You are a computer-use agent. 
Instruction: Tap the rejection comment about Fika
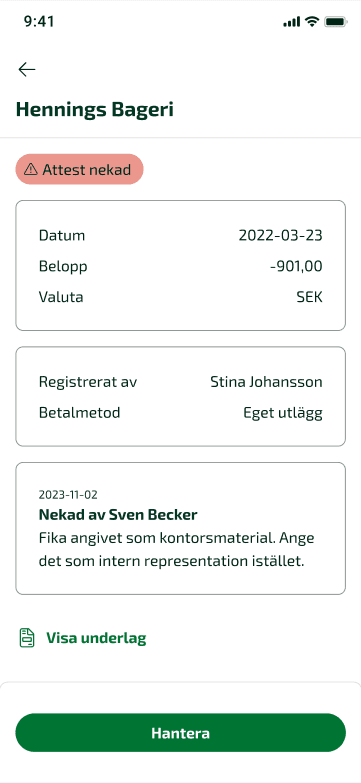click(x=176, y=550)
